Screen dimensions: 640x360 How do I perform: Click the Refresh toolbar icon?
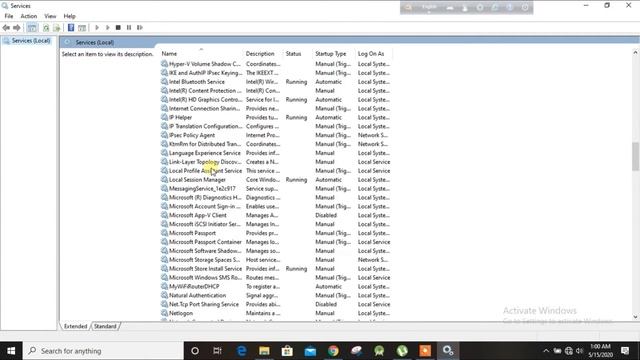46,28
